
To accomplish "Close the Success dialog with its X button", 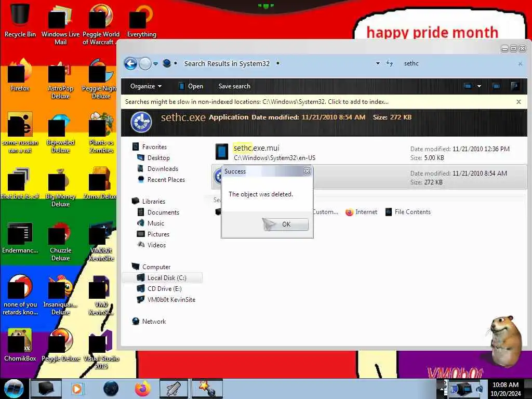I will 307,171.
